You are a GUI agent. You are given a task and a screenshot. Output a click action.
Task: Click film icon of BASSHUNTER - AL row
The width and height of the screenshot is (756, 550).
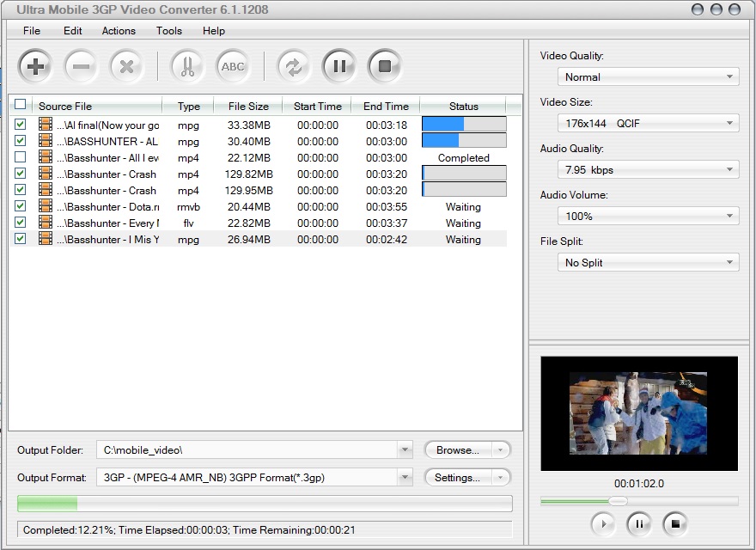tap(46, 141)
